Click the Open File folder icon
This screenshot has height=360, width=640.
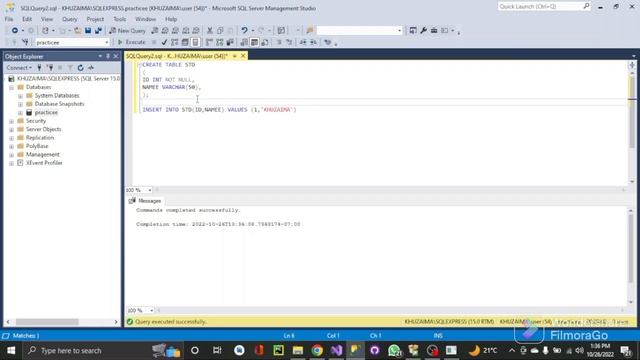pyautogui.click(x=77, y=31)
